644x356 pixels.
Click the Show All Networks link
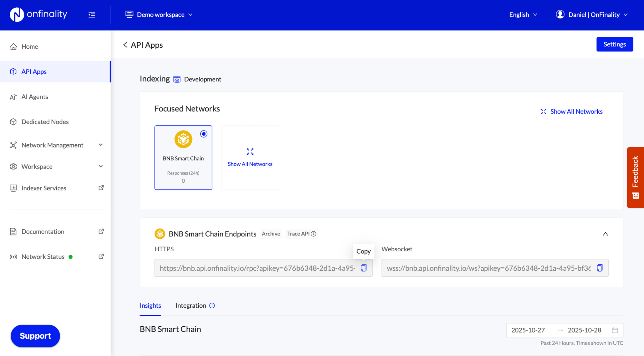pyautogui.click(x=576, y=111)
